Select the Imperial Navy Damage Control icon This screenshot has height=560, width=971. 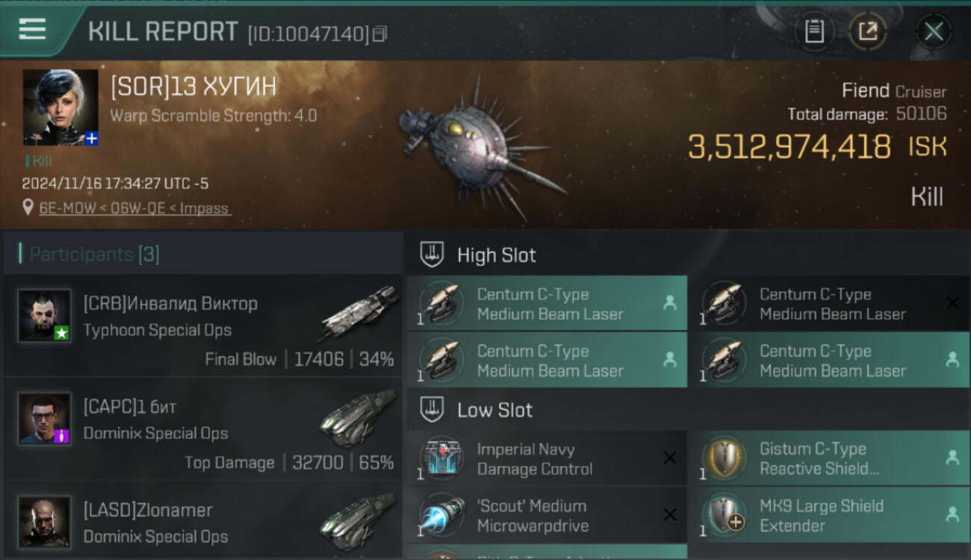[441, 458]
